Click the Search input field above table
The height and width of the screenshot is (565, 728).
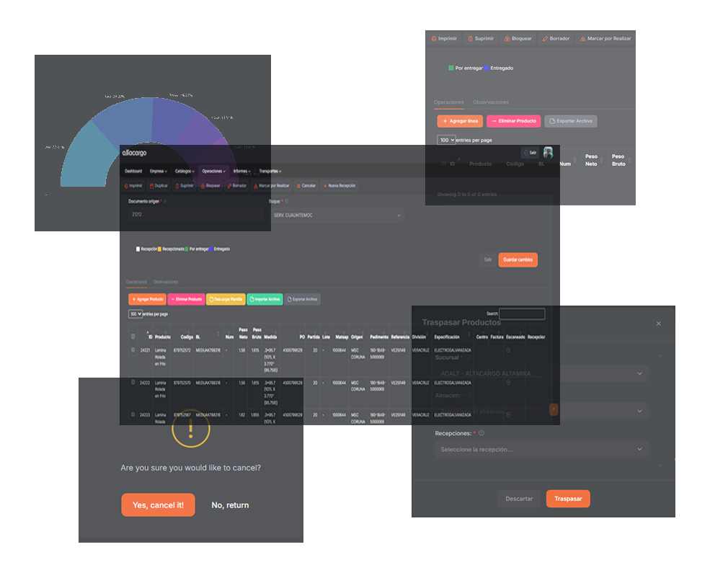pos(522,314)
